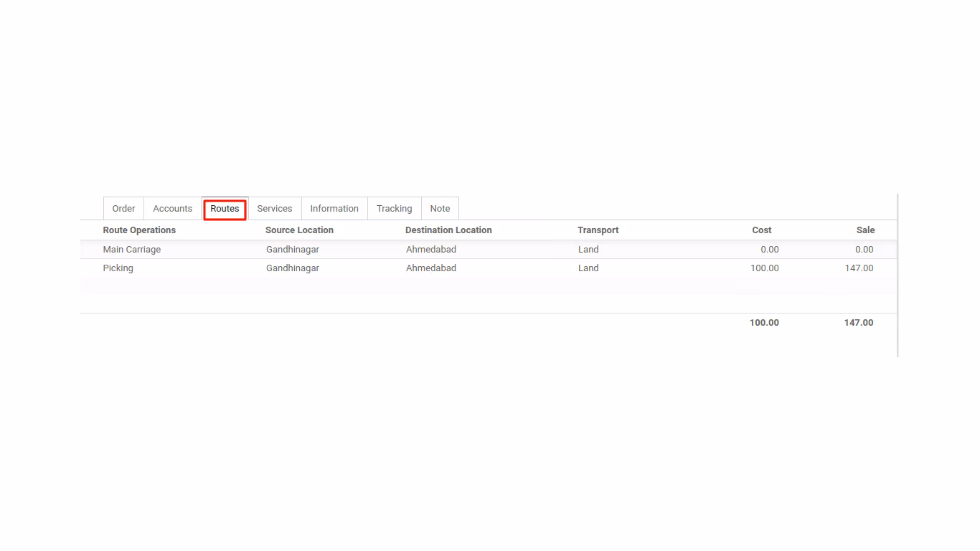This screenshot has width=980, height=551.
Task: Open the Services tab
Action: 275,209
